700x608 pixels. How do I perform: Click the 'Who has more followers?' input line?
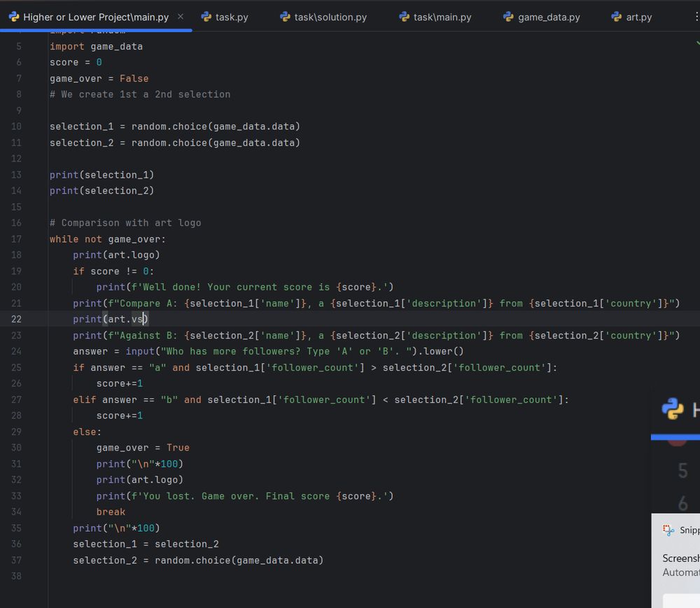(268, 351)
